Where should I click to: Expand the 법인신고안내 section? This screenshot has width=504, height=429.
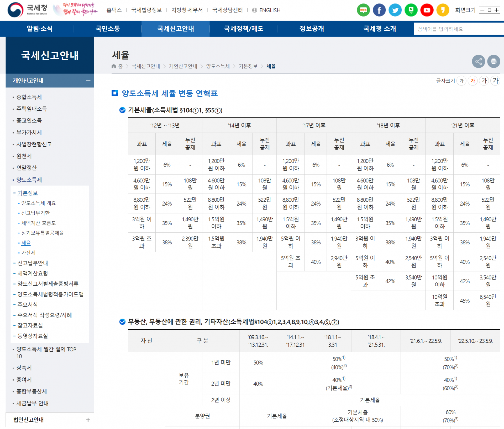(88, 420)
